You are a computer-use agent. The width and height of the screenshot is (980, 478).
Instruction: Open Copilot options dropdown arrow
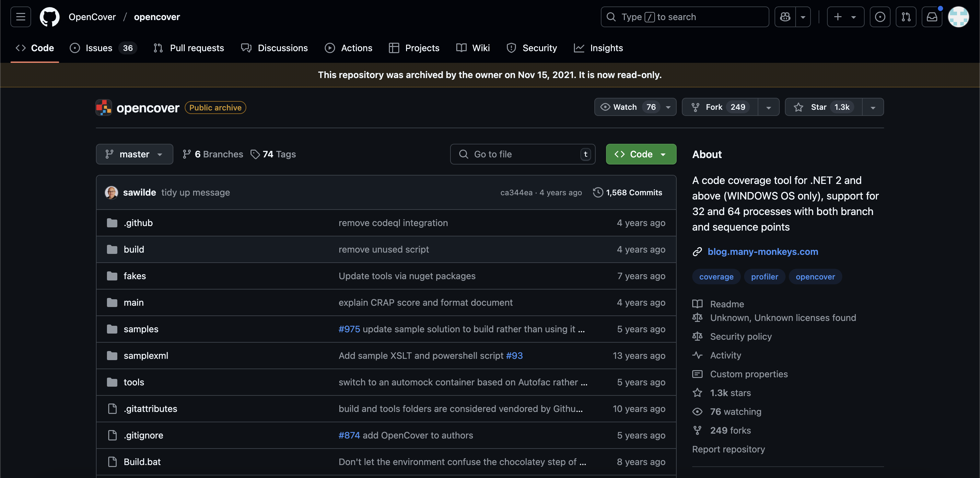803,17
